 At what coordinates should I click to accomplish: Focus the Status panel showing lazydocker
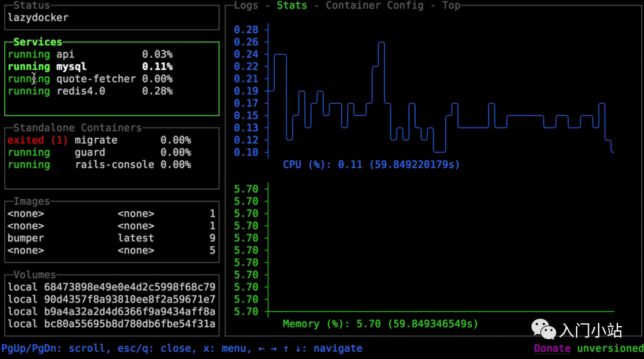pyautogui.click(x=112, y=18)
